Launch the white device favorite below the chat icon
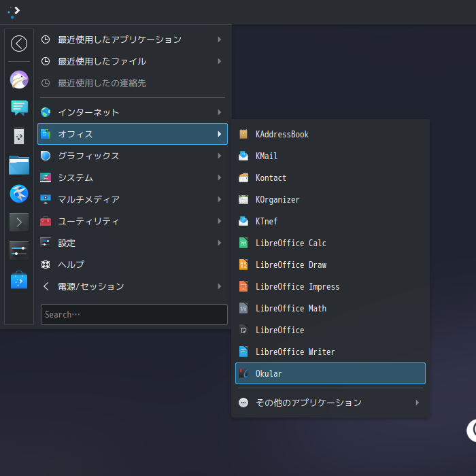 pos(19,136)
